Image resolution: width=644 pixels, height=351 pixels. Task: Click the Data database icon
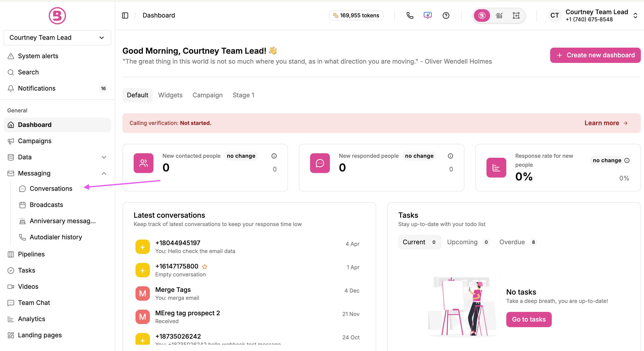(x=11, y=157)
